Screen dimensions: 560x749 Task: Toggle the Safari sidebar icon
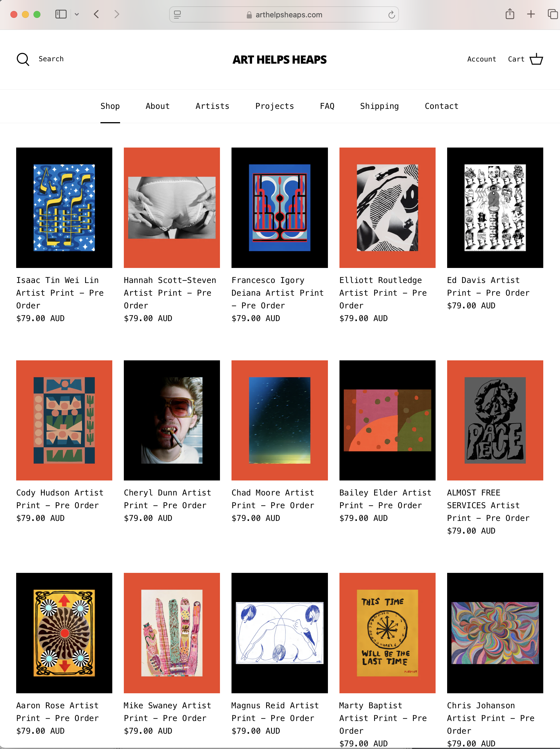point(61,14)
